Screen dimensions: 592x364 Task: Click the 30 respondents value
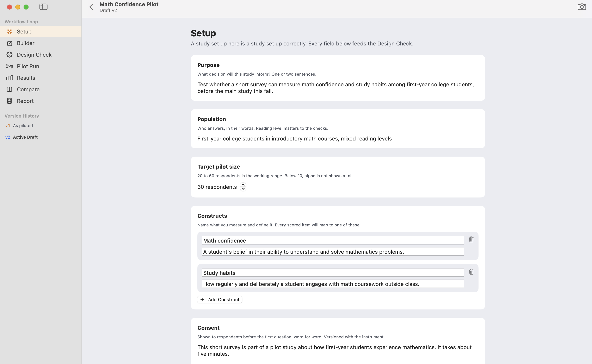tap(217, 187)
